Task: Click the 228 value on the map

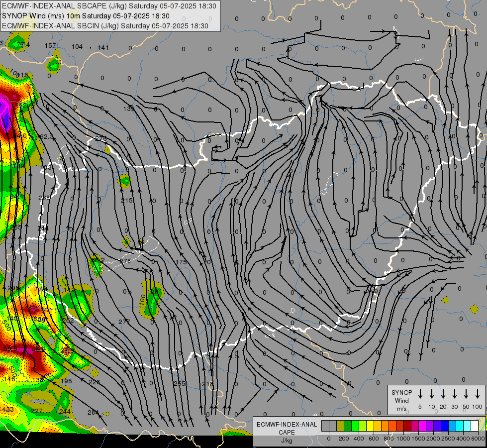Action: 94,382
